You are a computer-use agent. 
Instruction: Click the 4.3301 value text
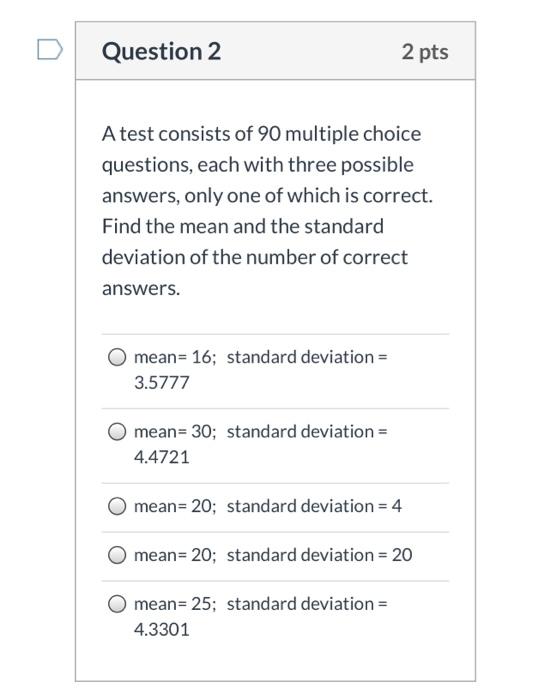(162, 630)
